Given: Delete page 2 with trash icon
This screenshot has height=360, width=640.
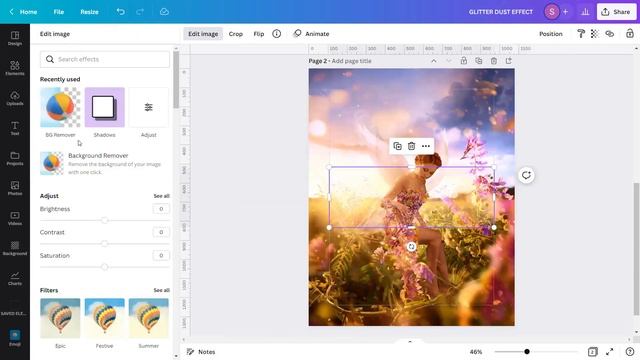Looking at the screenshot, I should point(493,61).
